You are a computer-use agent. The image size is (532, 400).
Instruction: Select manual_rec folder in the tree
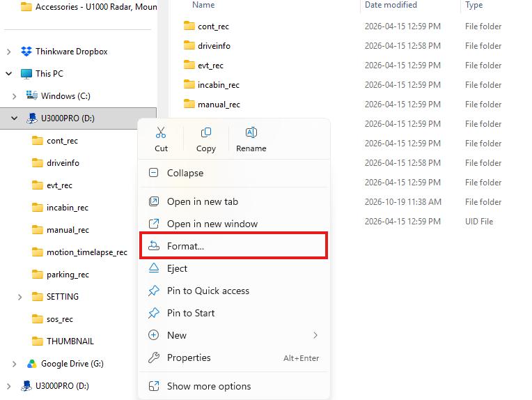pos(68,230)
